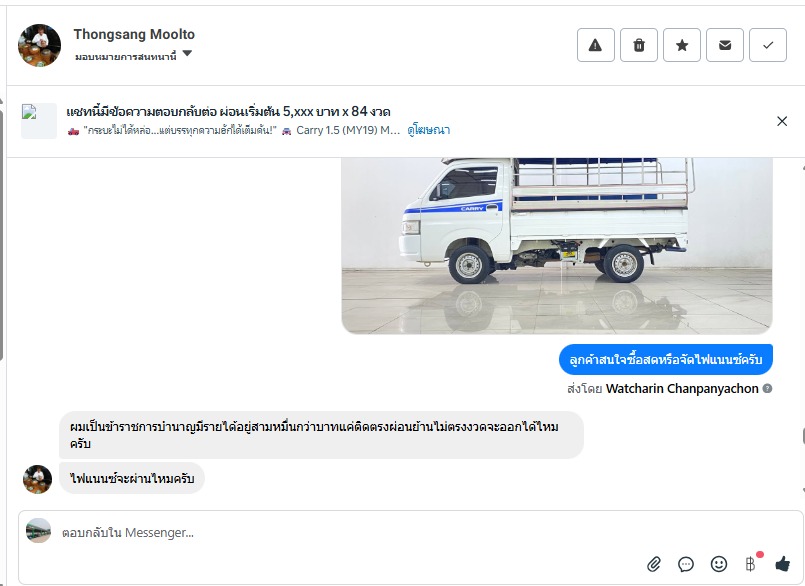The height and width of the screenshot is (586, 805).
Task: Click the Thongsang Moolto name heading
Action: 134,34
